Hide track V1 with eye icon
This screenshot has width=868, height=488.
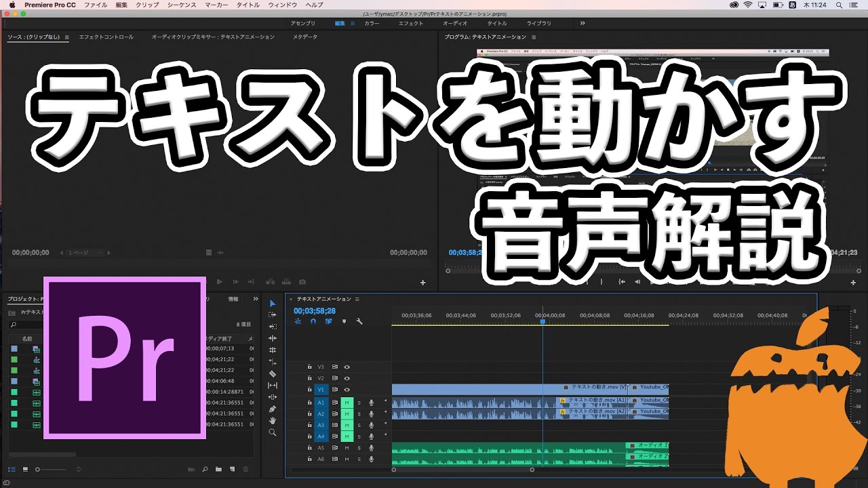[x=347, y=390]
